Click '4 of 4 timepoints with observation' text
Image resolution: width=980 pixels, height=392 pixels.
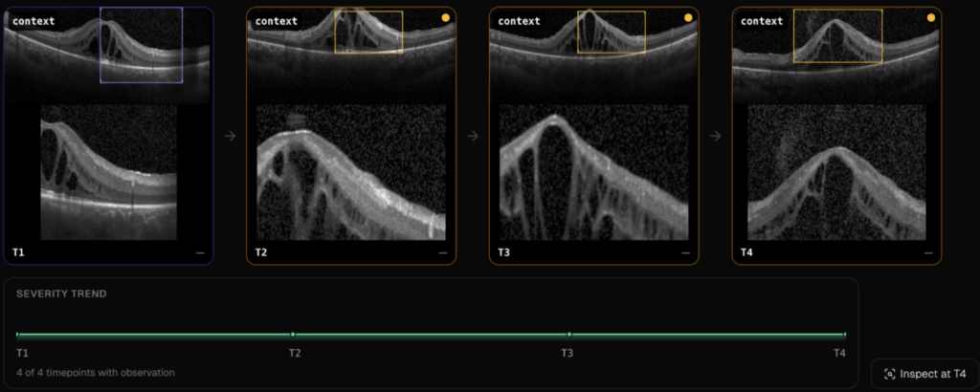[x=96, y=373]
